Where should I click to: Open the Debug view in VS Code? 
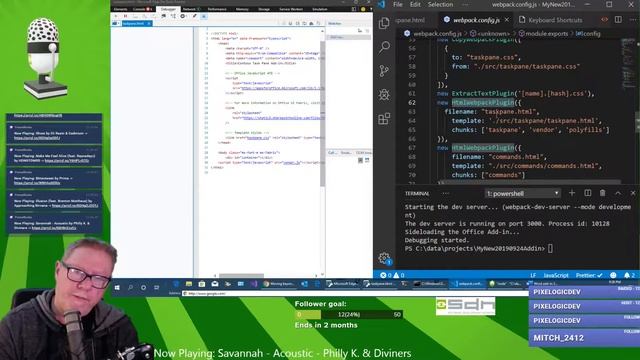[384, 95]
